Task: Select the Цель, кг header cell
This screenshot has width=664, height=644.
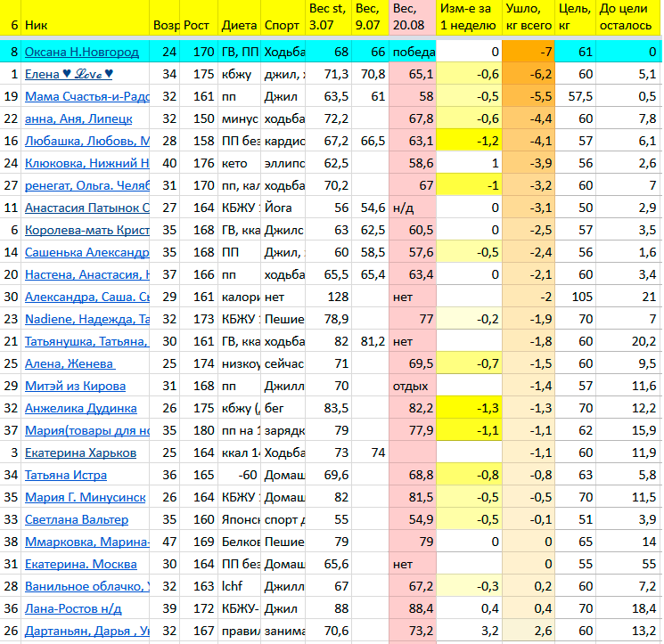Action: (x=573, y=18)
